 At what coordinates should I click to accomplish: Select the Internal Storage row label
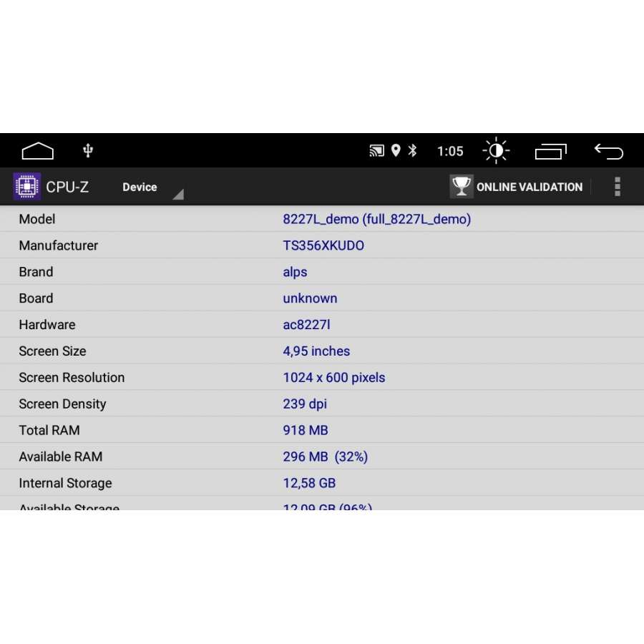tap(65, 484)
